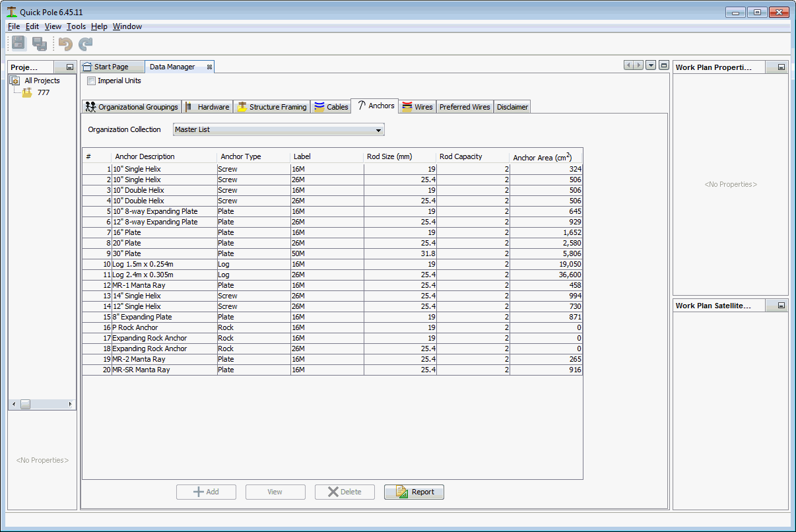The width and height of the screenshot is (796, 532).
Task: Select '8" Expanding Plate' row
Action: click(x=332, y=317)
